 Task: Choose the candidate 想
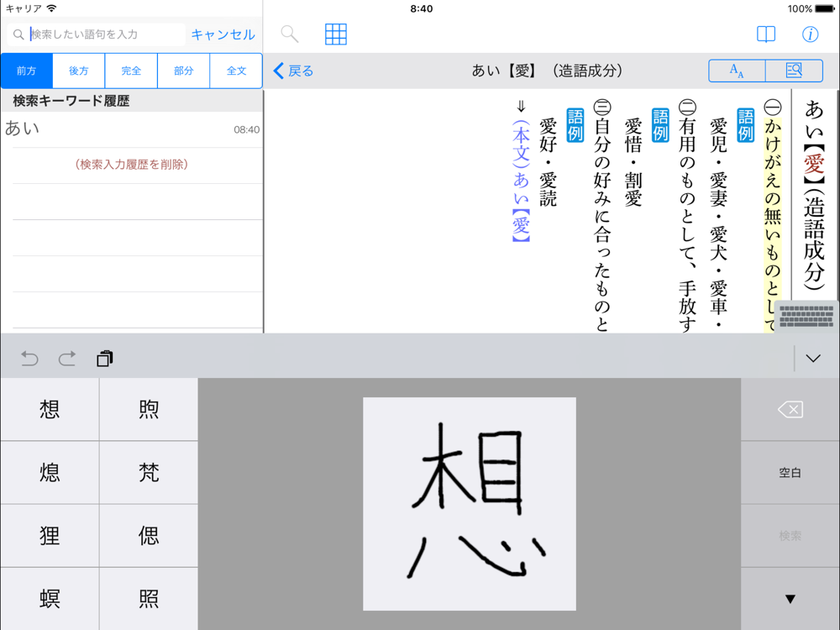[x=50, y=410]
